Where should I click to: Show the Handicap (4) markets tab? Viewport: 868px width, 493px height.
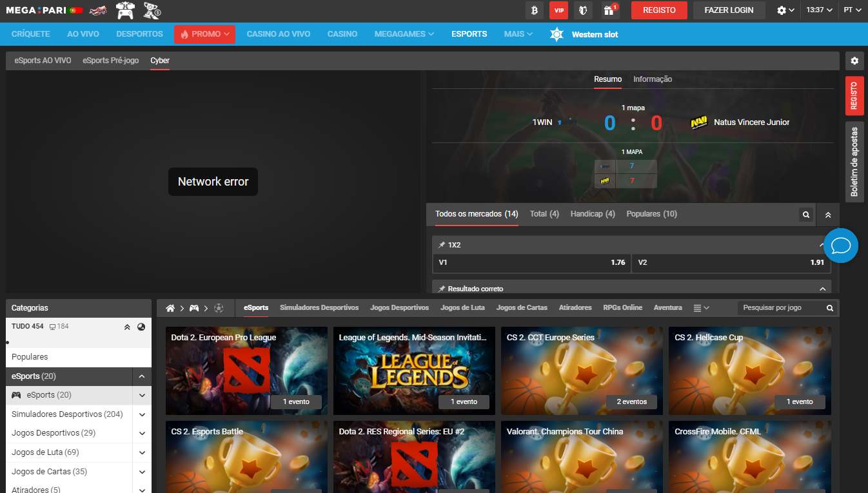tap(593, 214)
